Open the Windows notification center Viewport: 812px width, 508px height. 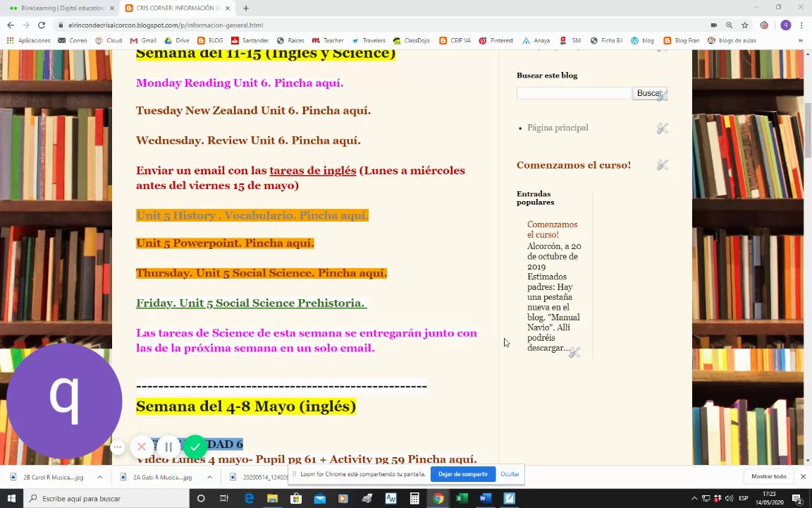coord(797,498)
